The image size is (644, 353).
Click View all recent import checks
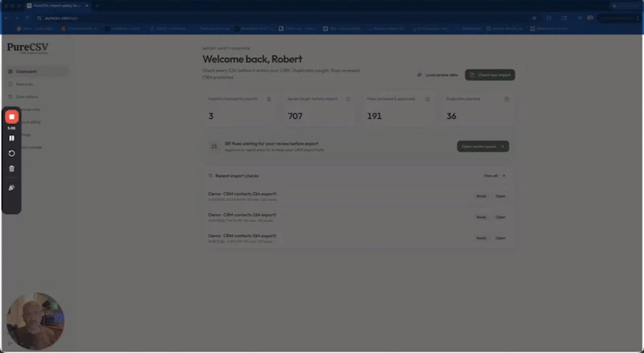494,175
